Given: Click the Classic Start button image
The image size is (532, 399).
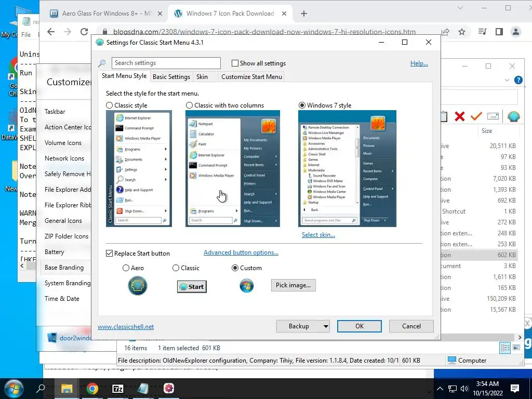Looking at the screenshot, I should 192,287.
